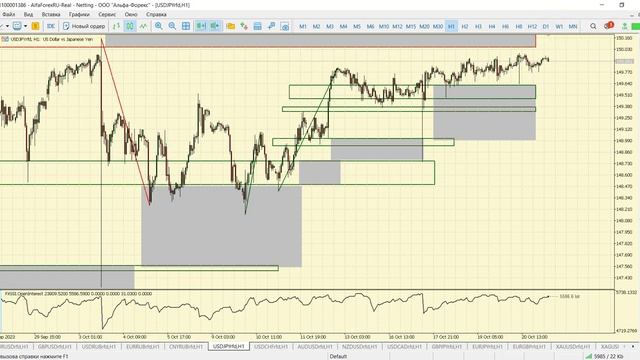Expand the leftmost toolbar dropdown arrow
Viewport: 640px width, 360px height.
coord(7,26)
